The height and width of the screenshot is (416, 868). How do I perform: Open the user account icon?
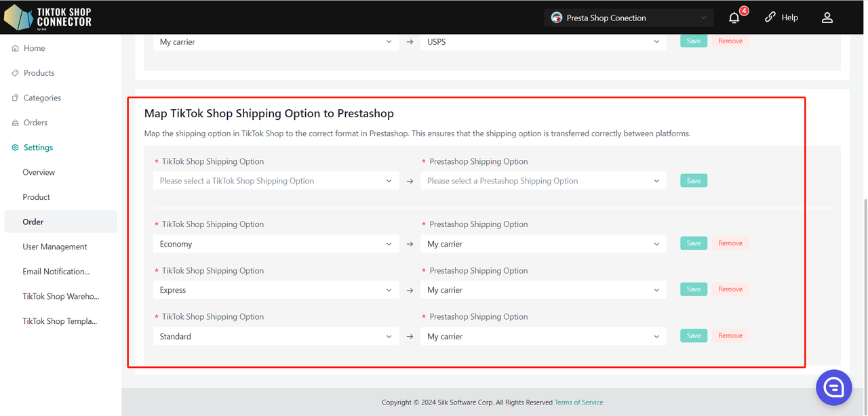(x=827, y=18)
